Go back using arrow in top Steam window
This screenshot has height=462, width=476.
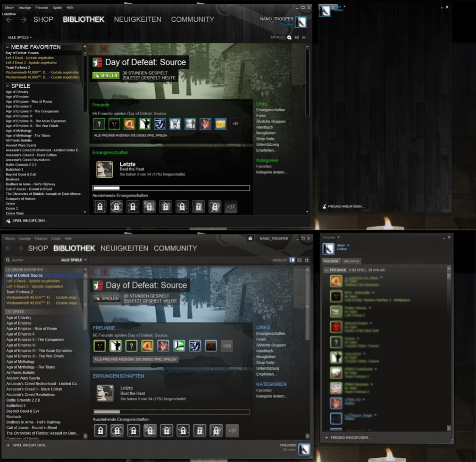(9, 20)
